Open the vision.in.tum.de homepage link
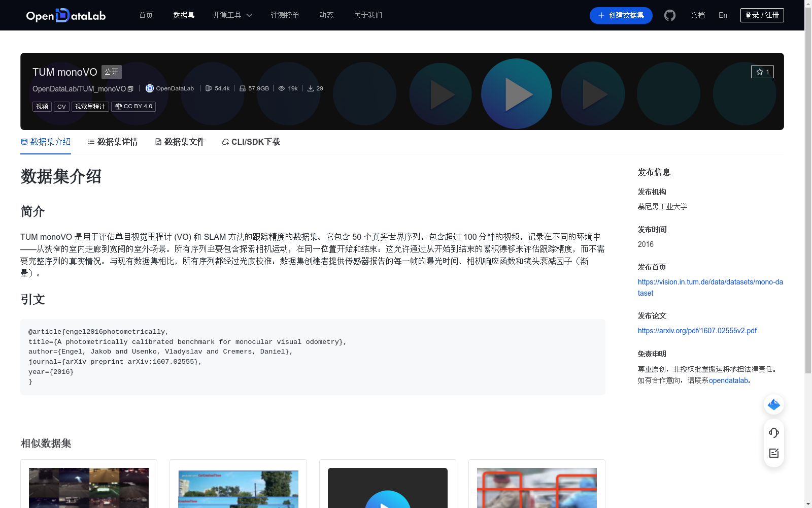Viewport: 812px width, 508px height. click(710, 288)
